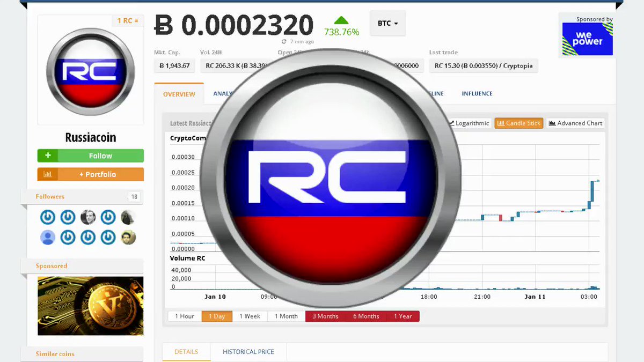Click the bar chart icon on Portfolio button
The width and height of the screenshot is (644, 362).
click(47, 174)
